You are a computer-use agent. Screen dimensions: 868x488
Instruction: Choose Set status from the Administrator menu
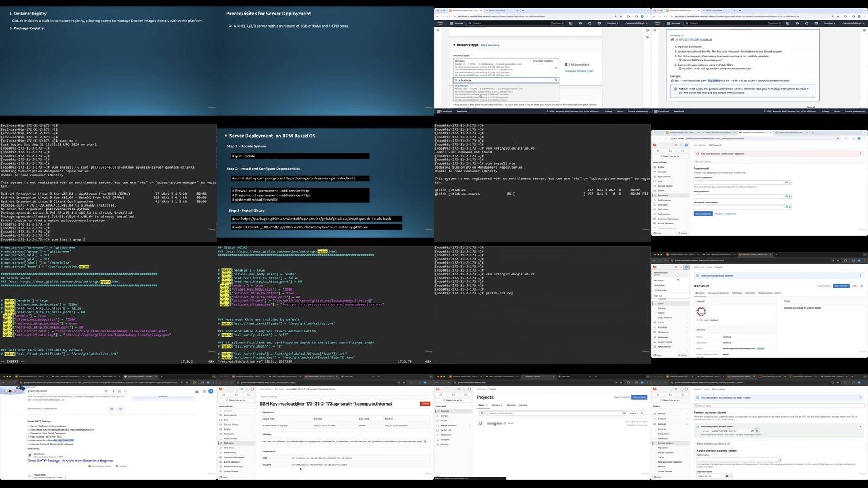click(x=659, y=280)
